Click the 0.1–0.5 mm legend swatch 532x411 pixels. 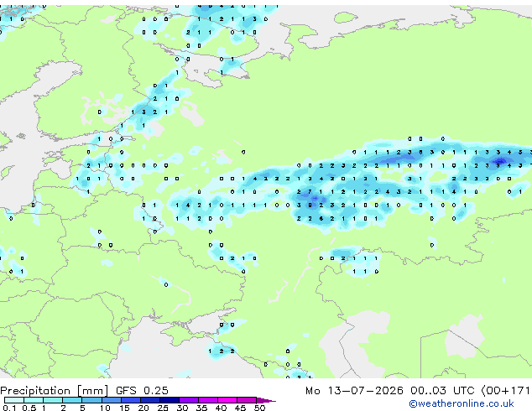tap(14, 400)
